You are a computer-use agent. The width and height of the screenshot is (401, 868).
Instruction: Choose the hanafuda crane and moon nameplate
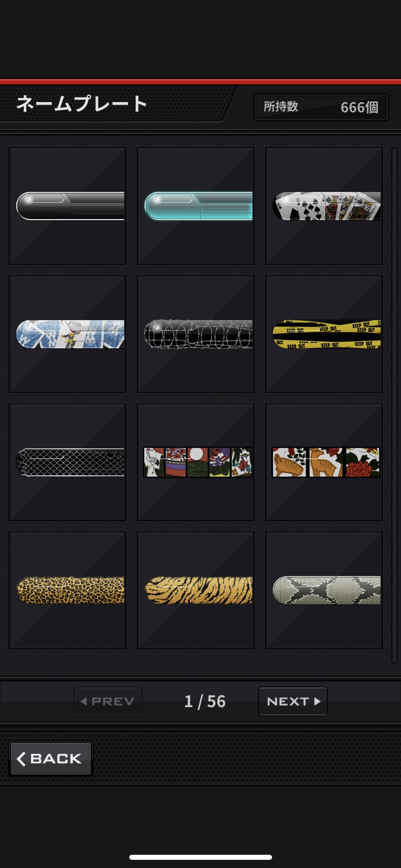coord(196,462)
